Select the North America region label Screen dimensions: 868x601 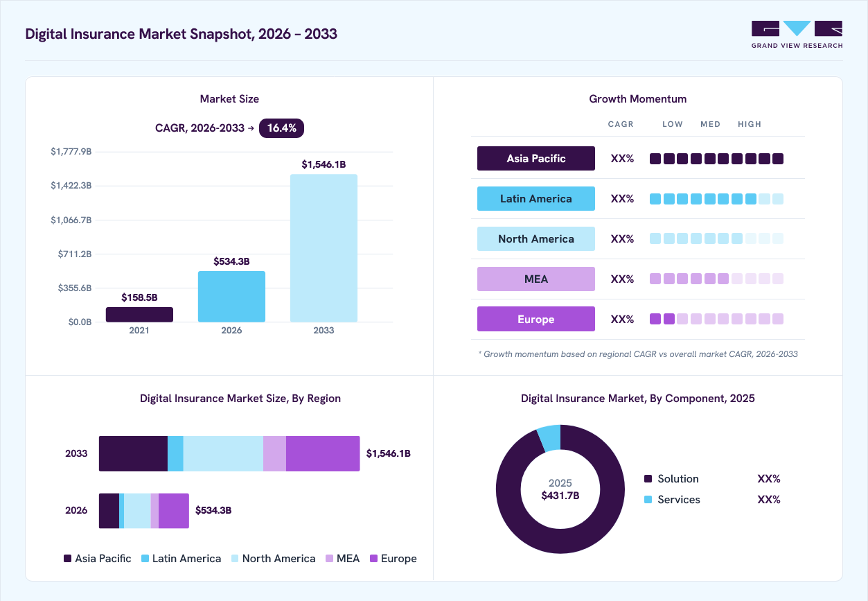click(x=536, y=238)
